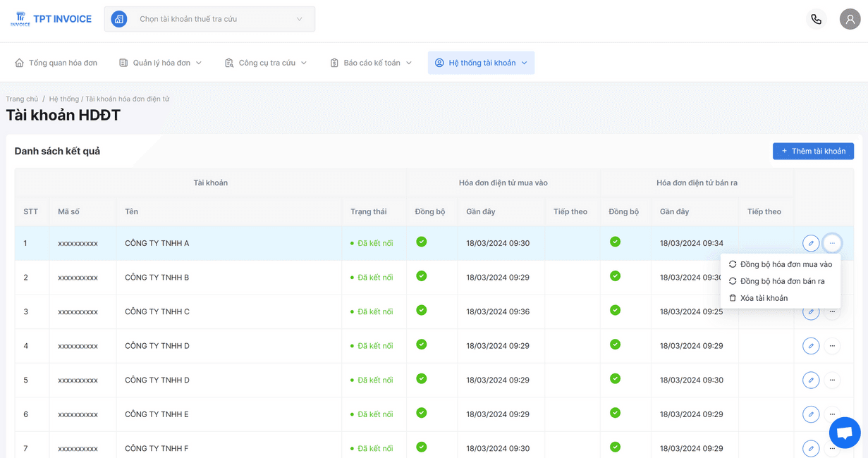Click the Thêm tài khoản button
Viewport: 868px width, 458px height.
pos(813,151)
